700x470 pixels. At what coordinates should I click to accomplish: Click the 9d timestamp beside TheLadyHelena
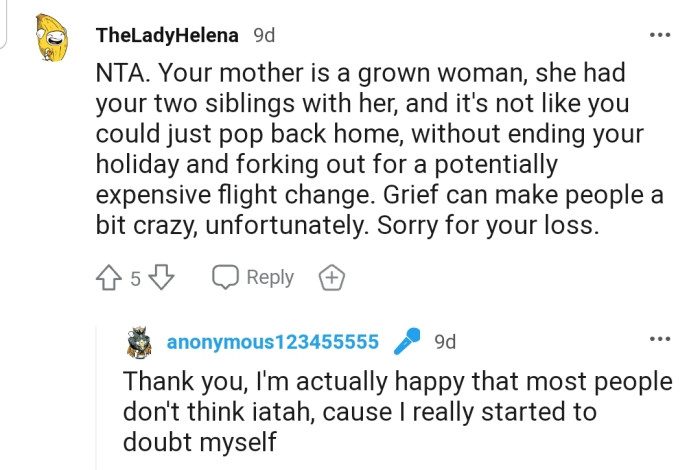(x=264, y=35)
